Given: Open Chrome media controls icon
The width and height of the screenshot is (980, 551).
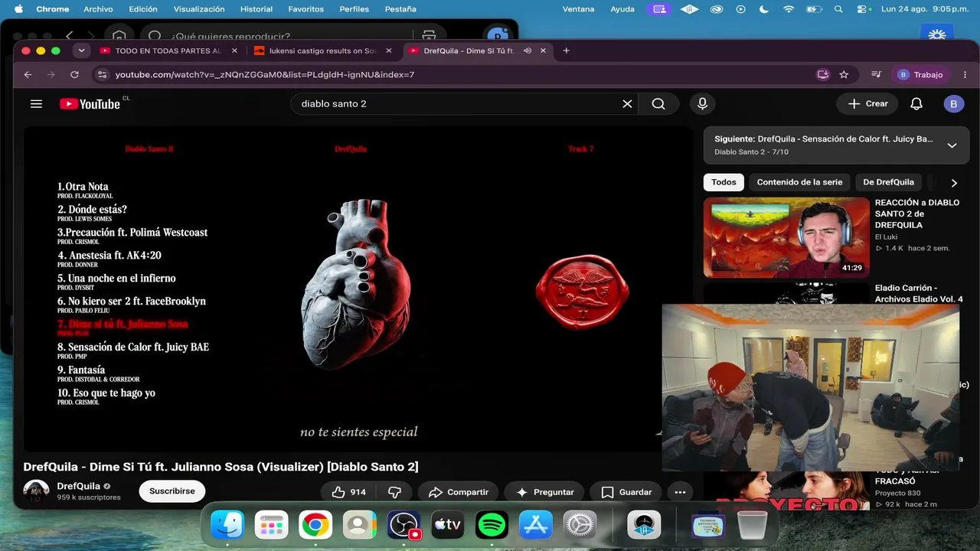Looking at the screenshot, I should point(877,74).
